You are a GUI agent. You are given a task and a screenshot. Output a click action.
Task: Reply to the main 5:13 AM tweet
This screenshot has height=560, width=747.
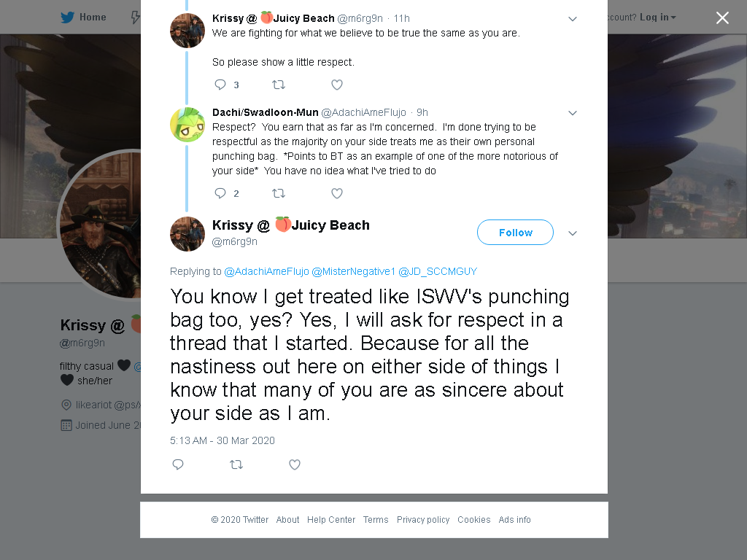(x=178, y=464)
